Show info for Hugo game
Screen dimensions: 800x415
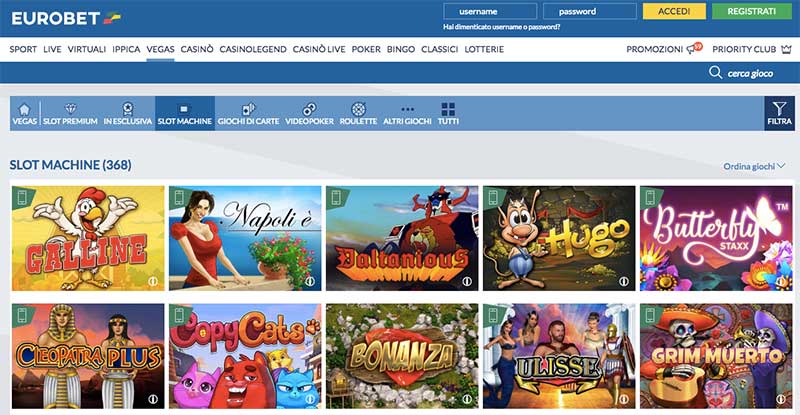pos(623,281)
